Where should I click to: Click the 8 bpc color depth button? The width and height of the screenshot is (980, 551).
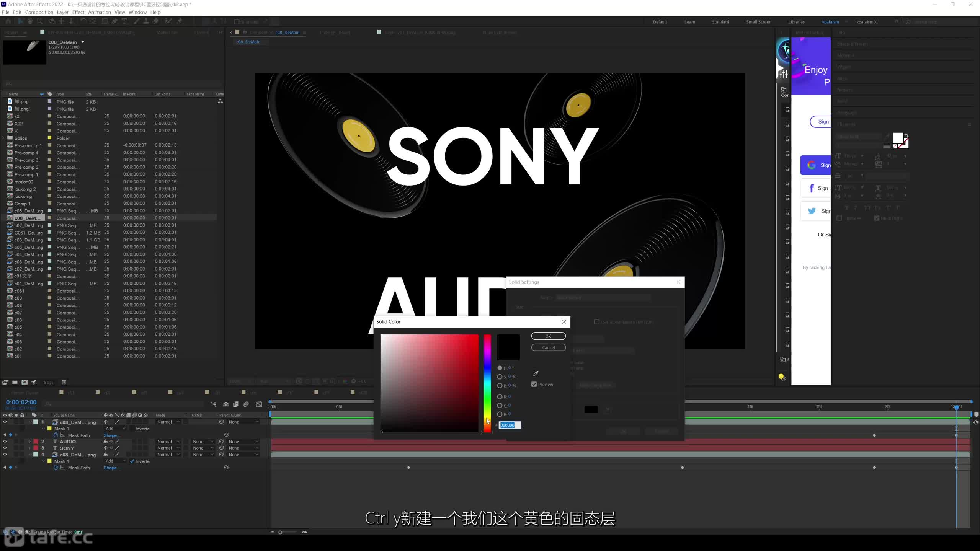[49, 382]
